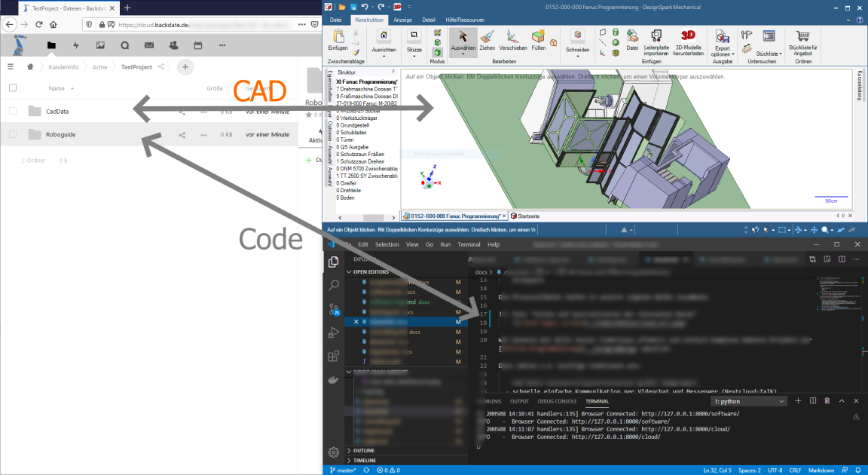Image resolution: width=868 pixels, height=475 pixels.
Task: Open VS Code Source Control view
Action: (333, 309)
